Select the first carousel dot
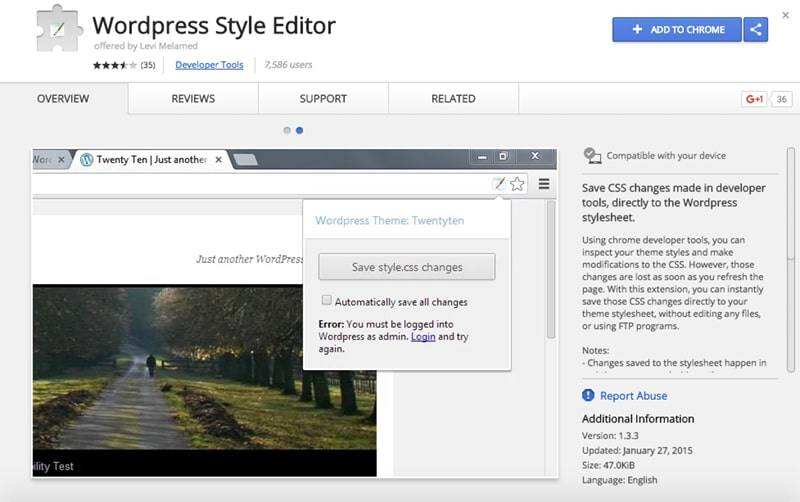 287,130
